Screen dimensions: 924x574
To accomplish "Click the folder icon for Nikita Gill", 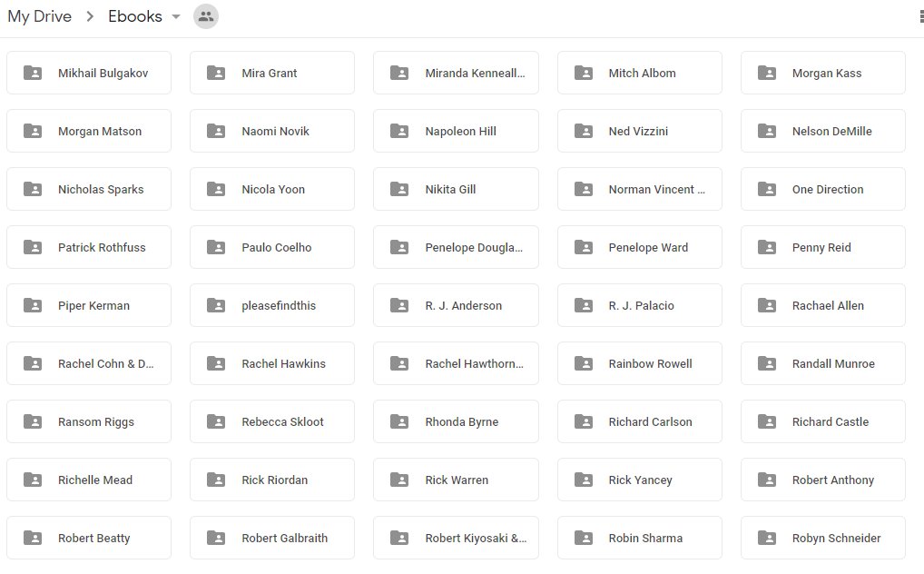I will click(399, 189).
